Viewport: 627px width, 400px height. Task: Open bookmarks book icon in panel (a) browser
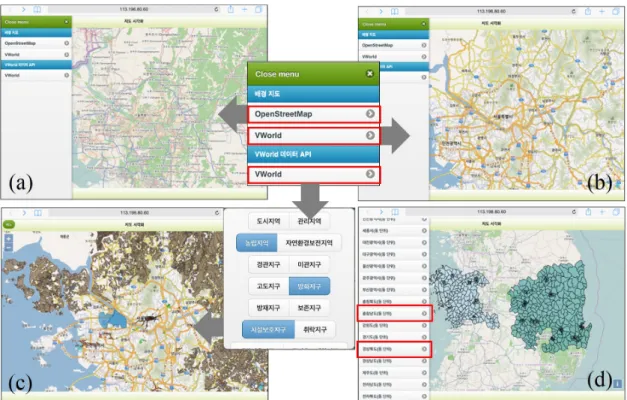[37, 10]
